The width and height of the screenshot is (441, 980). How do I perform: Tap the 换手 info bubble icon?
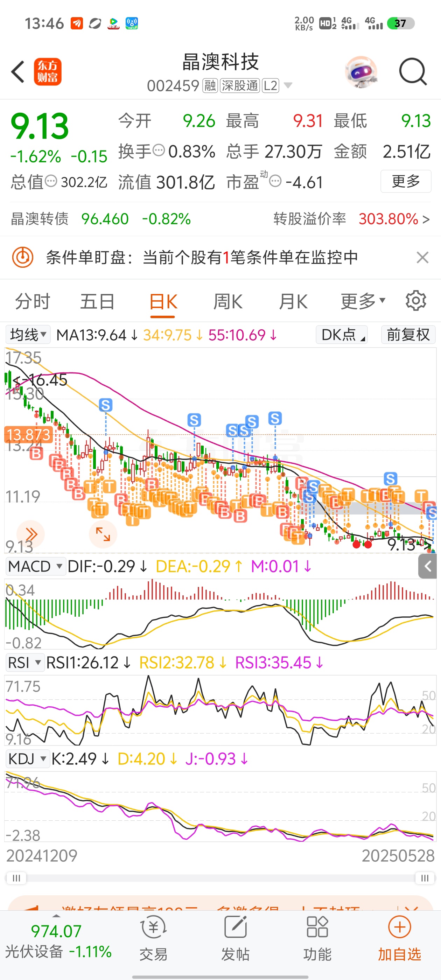158,150
